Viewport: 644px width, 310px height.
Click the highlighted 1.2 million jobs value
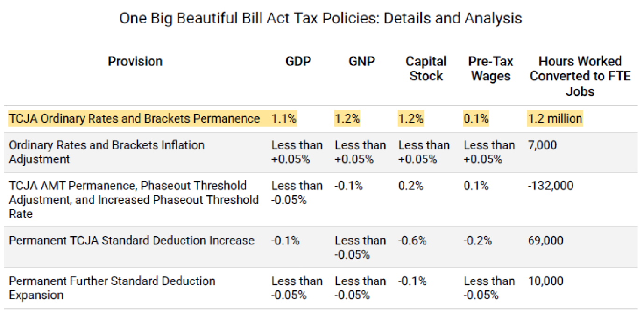tap(555, 119)
